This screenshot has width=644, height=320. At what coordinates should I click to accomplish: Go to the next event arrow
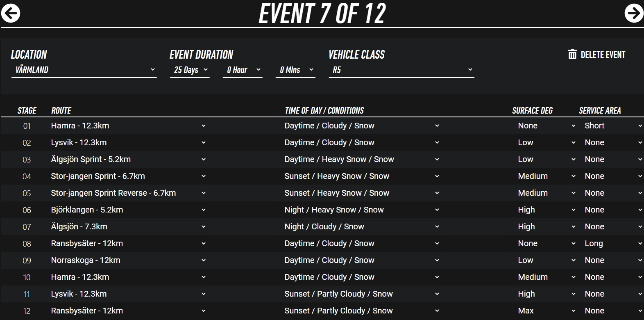point(633,13)
